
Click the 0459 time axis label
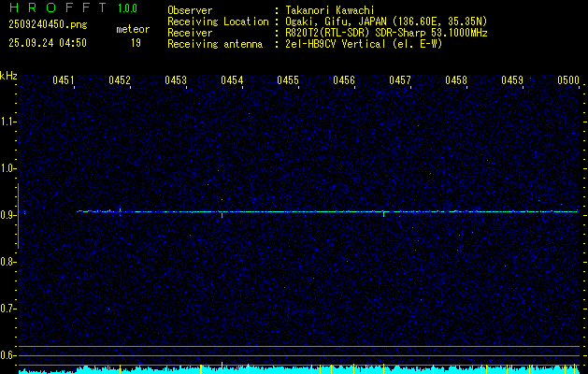pos(512,79)
